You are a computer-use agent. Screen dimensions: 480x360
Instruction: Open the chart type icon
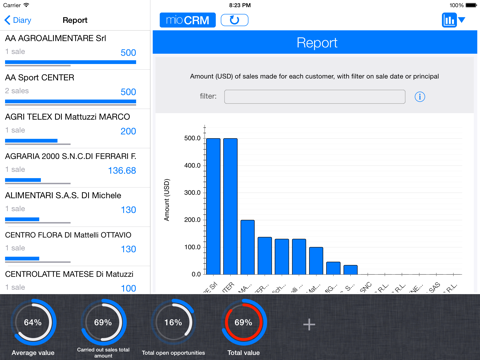[449, 20]
